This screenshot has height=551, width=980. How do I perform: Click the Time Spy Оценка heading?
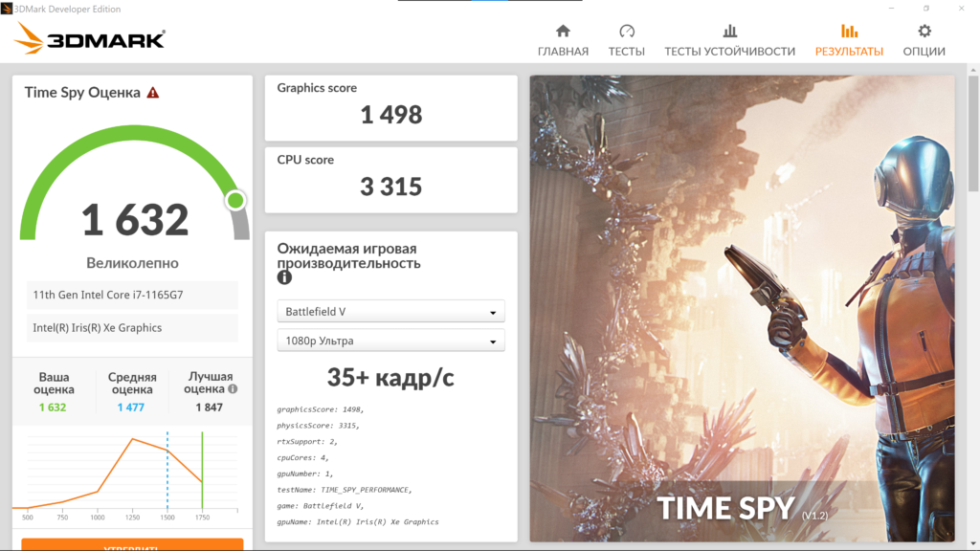coord(82,93)
